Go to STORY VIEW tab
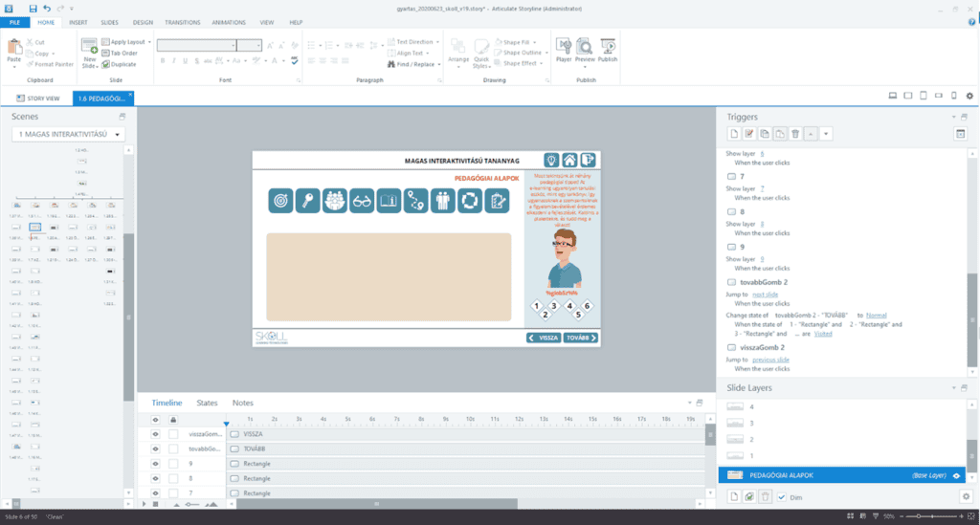 click(38, 98)
